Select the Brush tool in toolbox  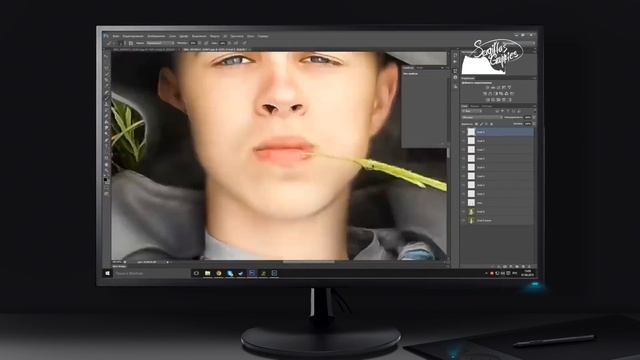point(106,98)
